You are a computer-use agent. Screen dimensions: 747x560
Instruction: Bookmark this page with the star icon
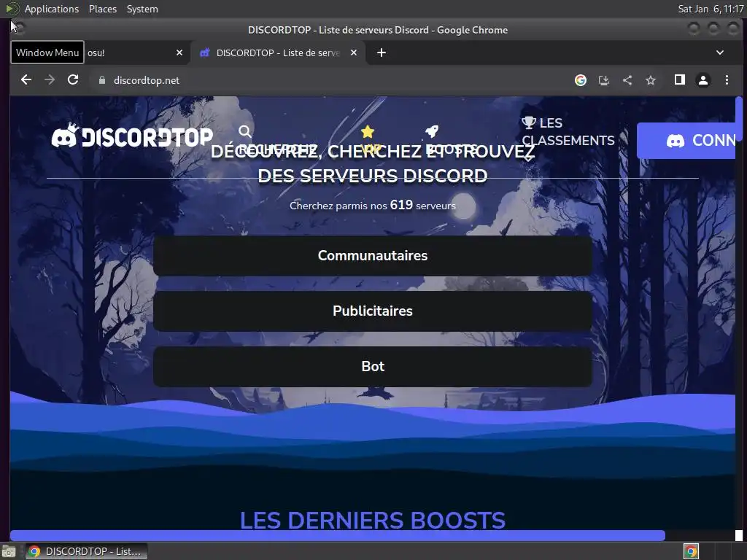click(650, 80)
